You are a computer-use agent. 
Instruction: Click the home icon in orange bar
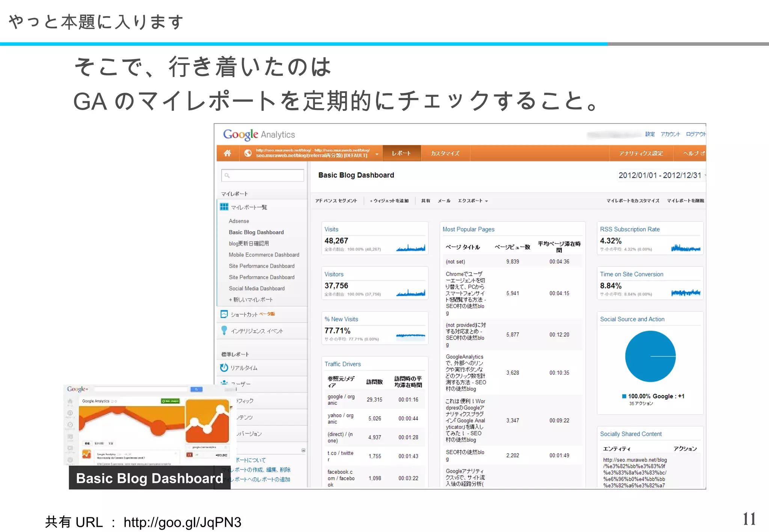[x=227, y=153]
